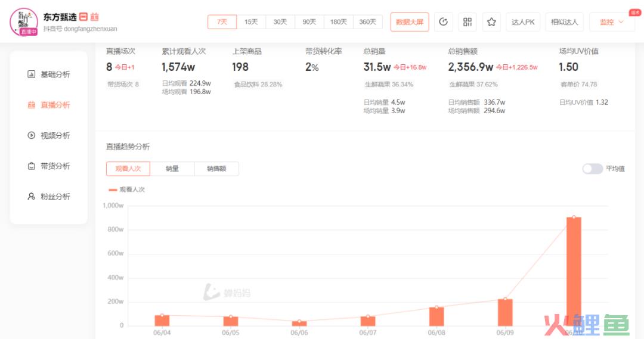Viewport: 644px width, 339px height.
Task: Click the 日均UV价值 1.32 text
Action: coord(584,102)
